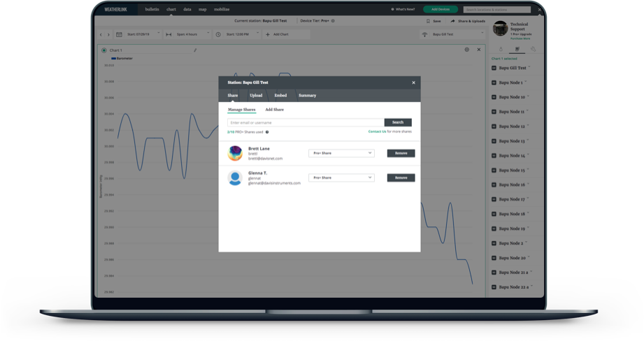
Task: Click the email or username input field
Action: point(305,122)
